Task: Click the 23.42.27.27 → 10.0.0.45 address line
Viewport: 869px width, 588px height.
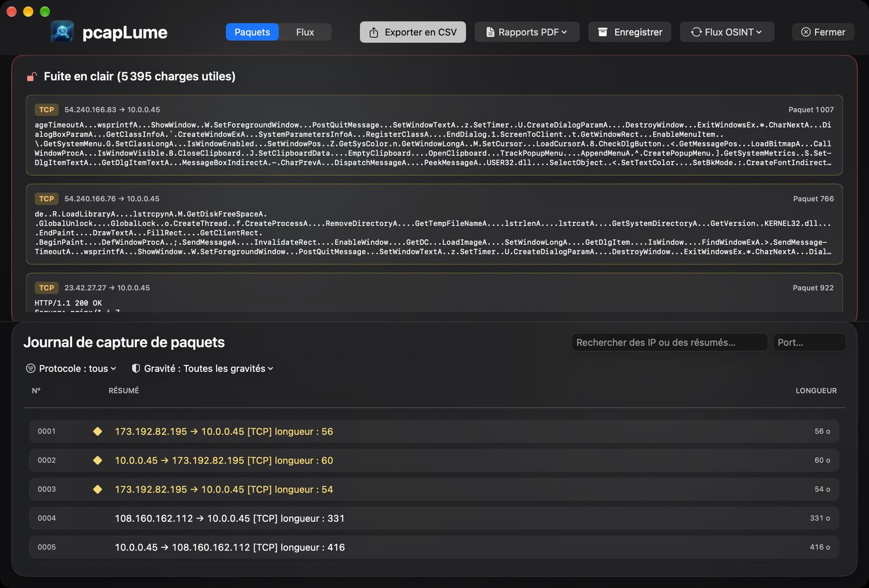Action: coord(107,288)
